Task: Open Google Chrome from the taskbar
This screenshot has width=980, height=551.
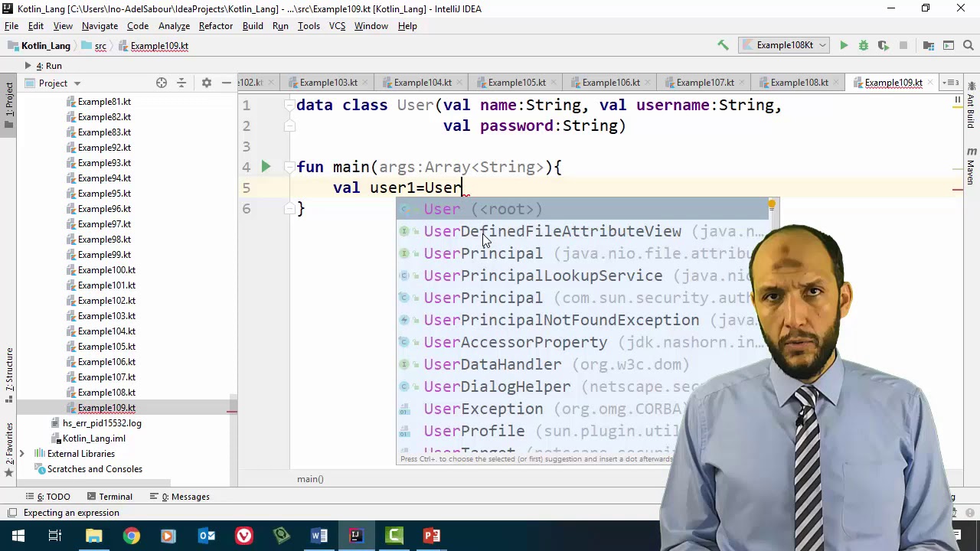Action: (x=132, y=536)
